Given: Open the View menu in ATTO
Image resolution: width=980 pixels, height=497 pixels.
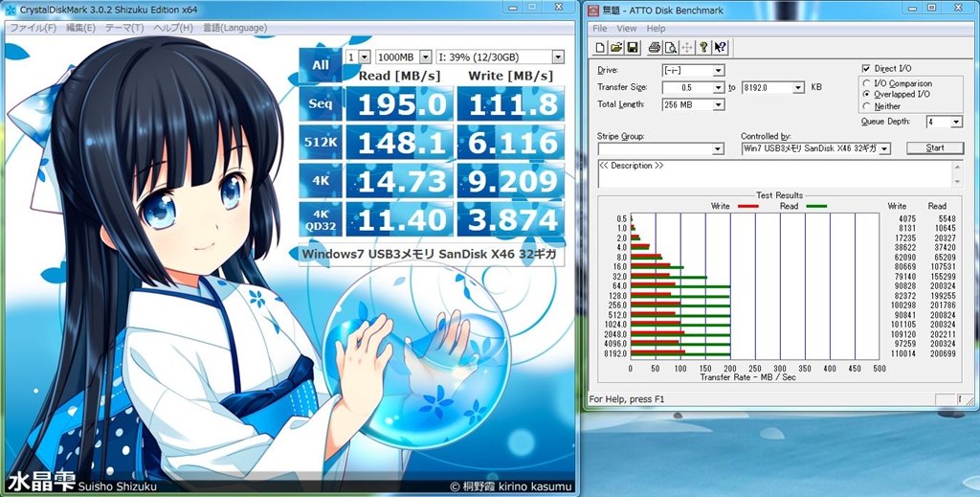Looking at the screenshot, I should pos(626,28).
